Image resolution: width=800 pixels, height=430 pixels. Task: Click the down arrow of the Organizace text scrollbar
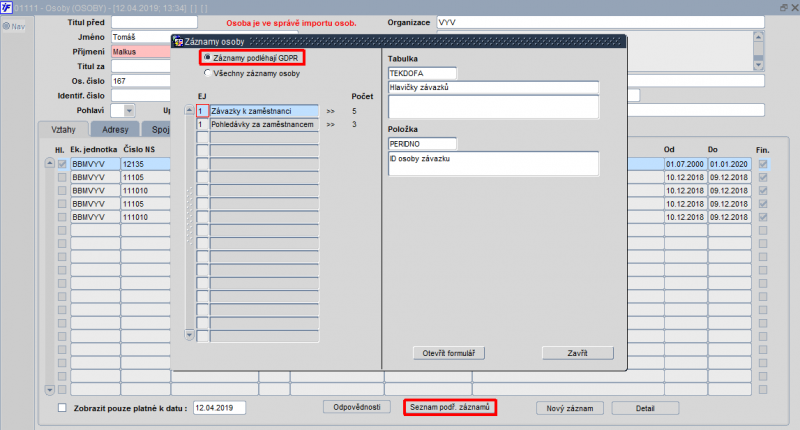pos(758,65)
